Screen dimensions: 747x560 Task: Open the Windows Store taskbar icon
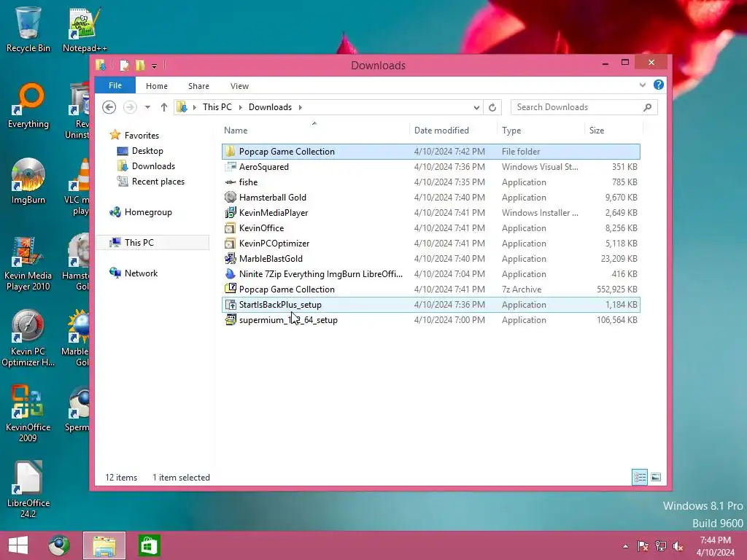(149, 545)
